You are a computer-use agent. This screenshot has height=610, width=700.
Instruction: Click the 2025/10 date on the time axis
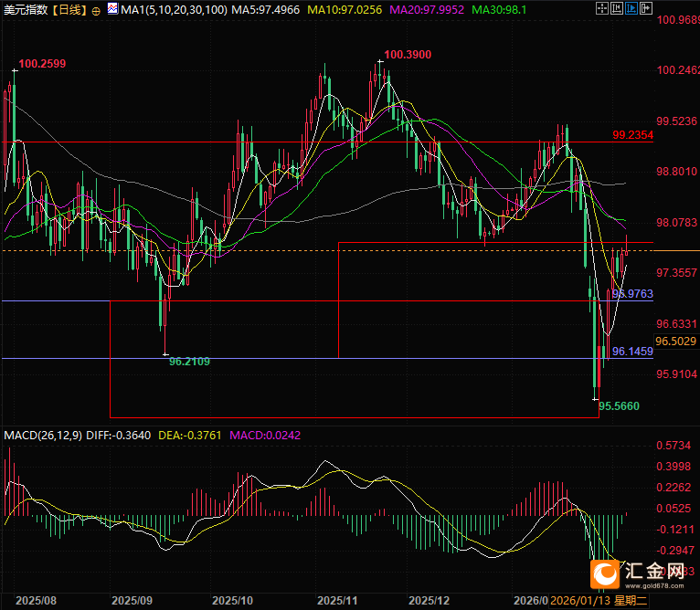click(x=232, y=601)
